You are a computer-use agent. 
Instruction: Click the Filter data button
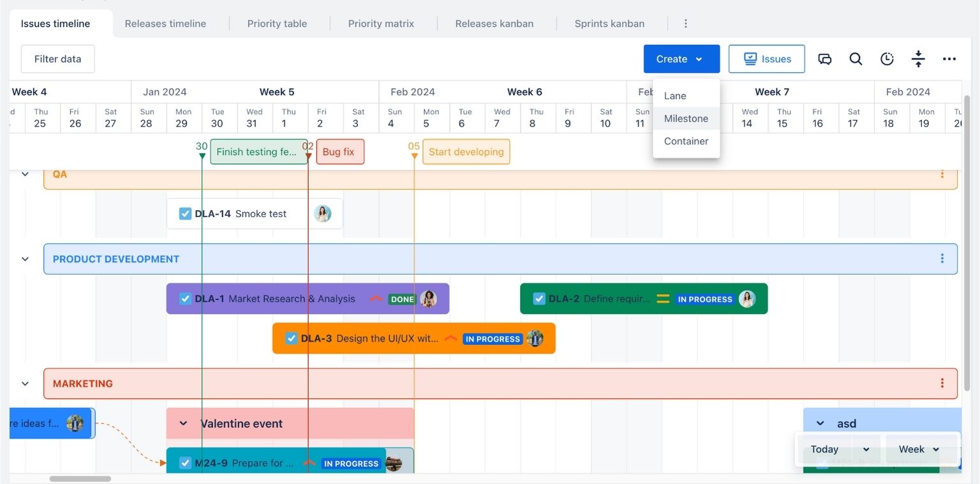coord(57,59)
